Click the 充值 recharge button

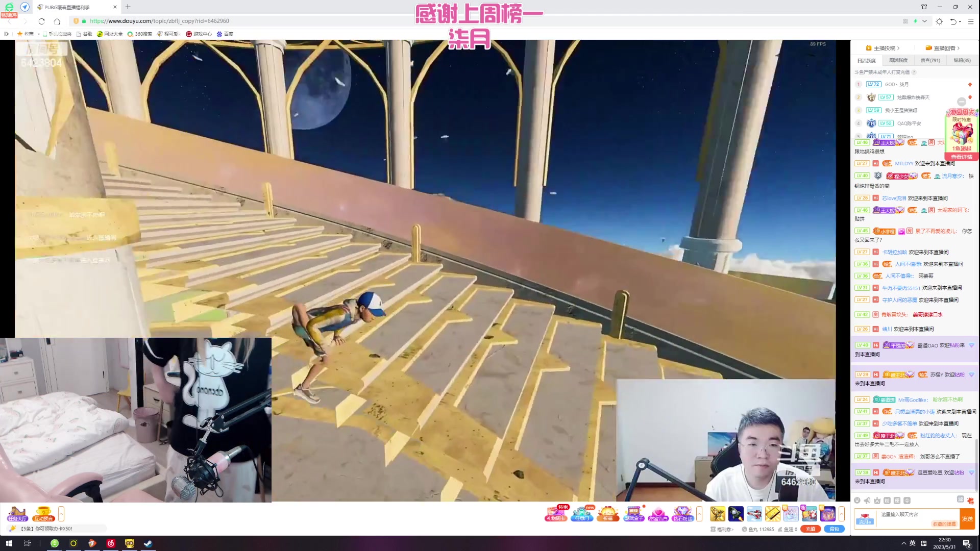point(811,529)
